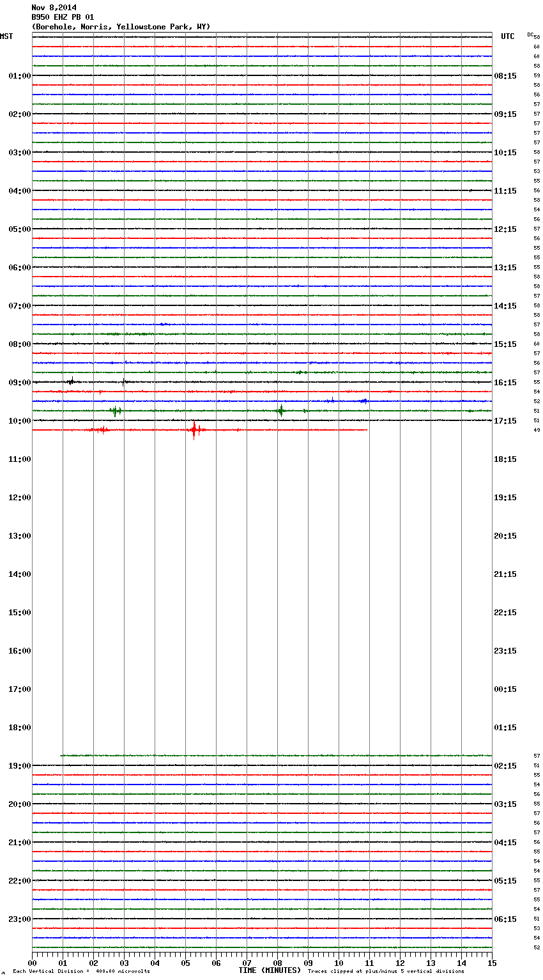
Task: Click the '11:00' MST hour label
Action: [x=20, y=459]
